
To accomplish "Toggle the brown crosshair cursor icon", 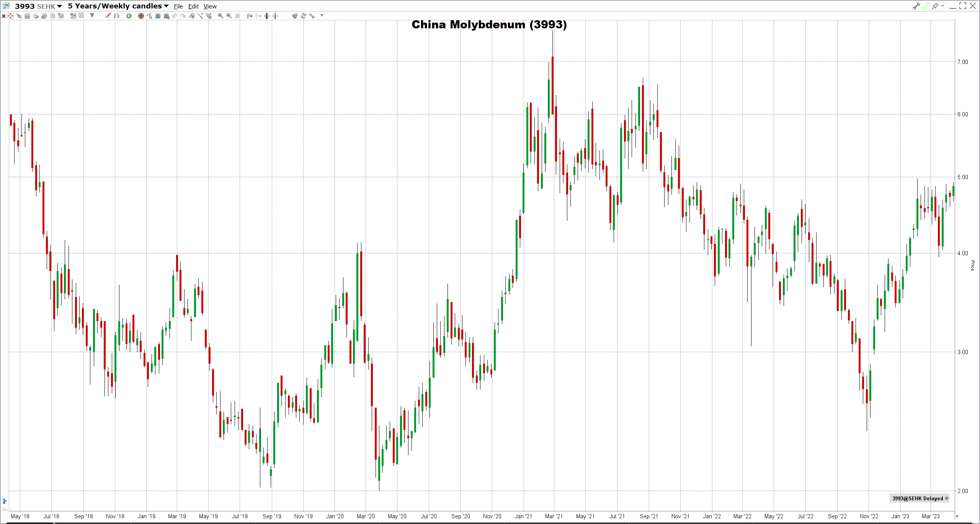I will (x=141, y=16).
